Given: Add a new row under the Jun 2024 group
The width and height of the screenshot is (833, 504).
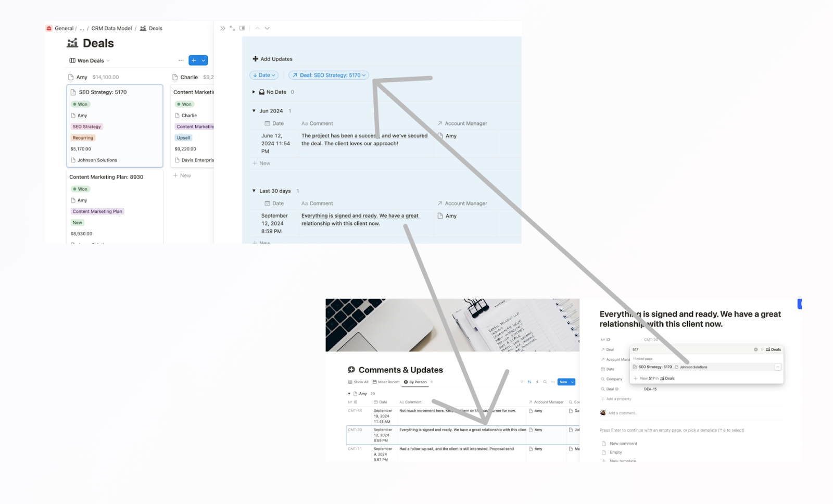Looking at the screenshot, I should click(x=261, y=163).
